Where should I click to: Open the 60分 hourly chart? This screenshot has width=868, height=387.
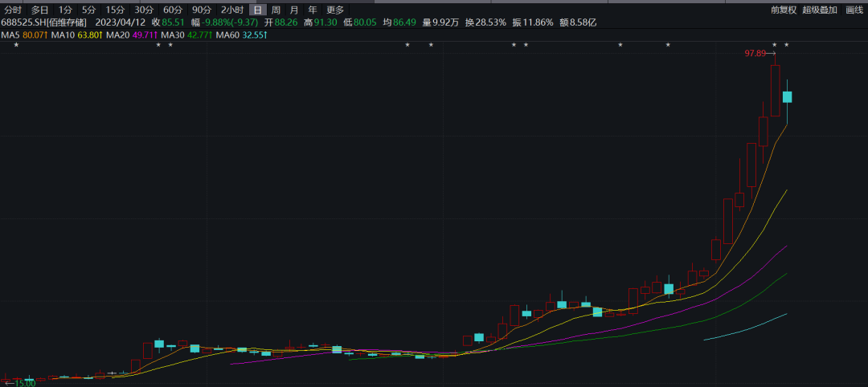173,10
